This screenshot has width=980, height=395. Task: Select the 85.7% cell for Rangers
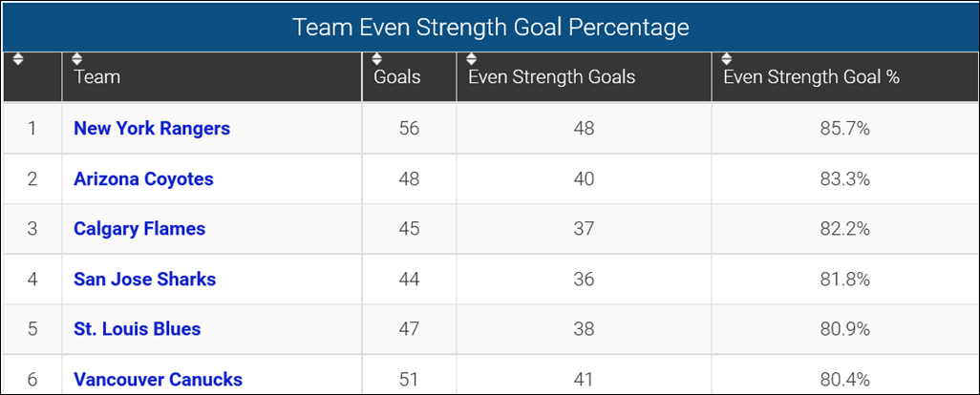[844, 128]
